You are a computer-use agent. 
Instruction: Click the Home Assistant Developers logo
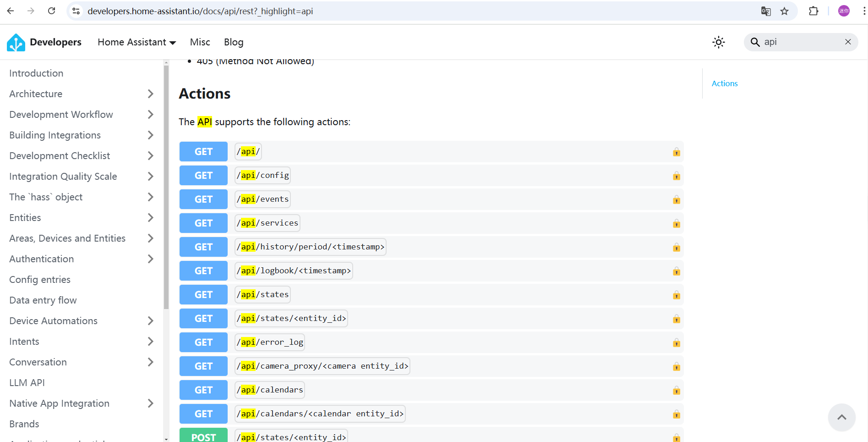click(16, 42)
